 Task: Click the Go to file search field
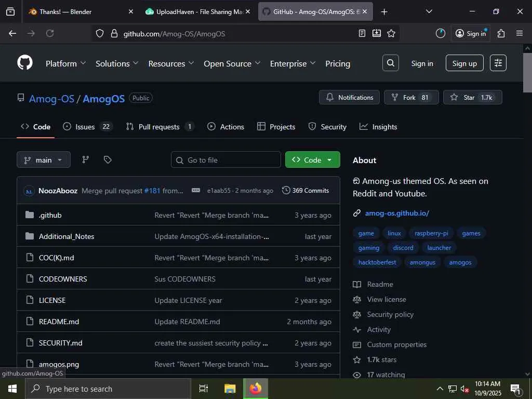tap(226, 159)
